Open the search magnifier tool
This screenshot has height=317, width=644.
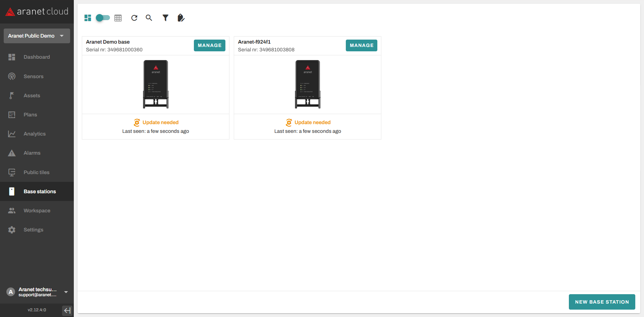pyautogui.click(x=149, y=18)
